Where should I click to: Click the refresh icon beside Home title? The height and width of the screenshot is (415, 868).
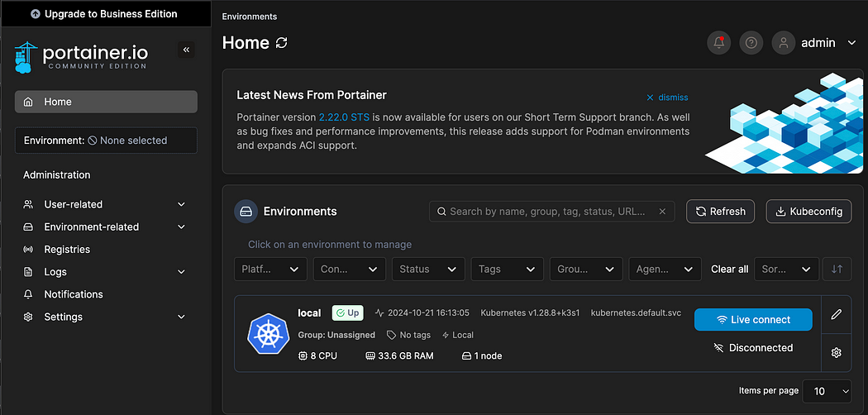point(282,43)
